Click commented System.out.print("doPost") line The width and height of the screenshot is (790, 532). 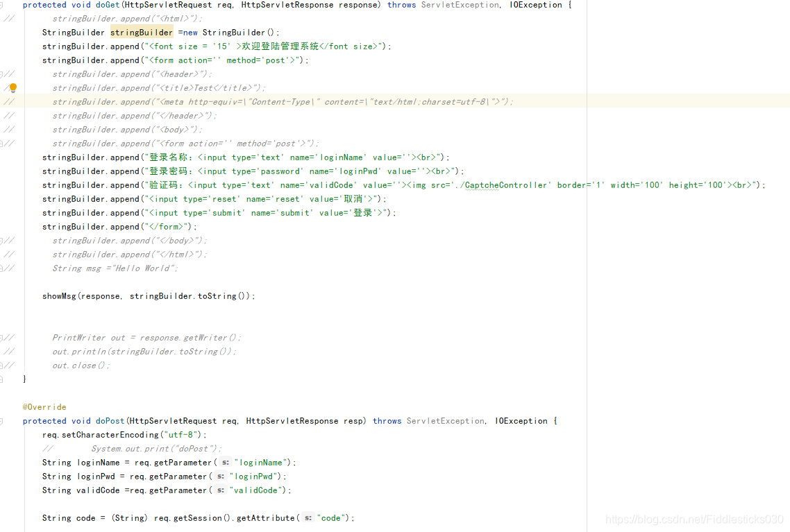[x=156, y=449]
